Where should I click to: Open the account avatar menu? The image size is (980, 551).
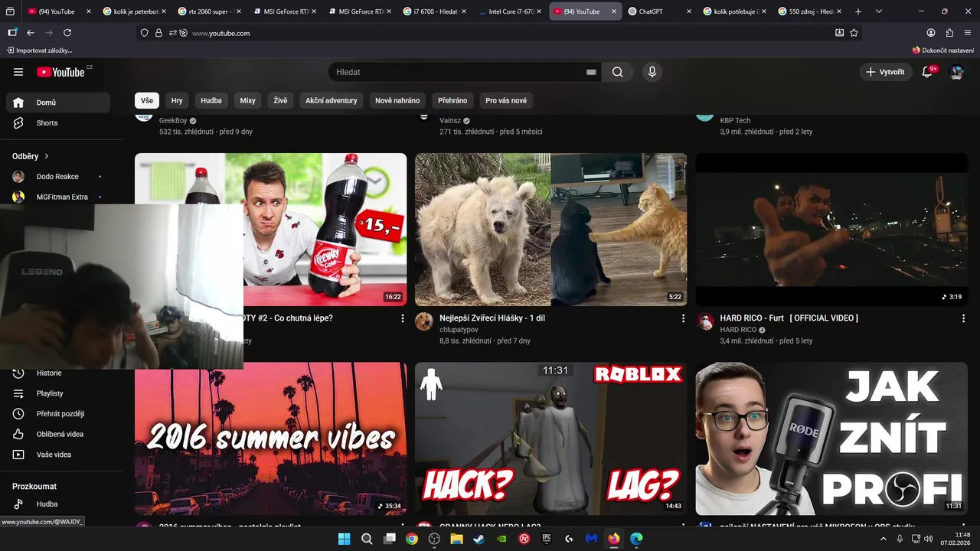956,72
